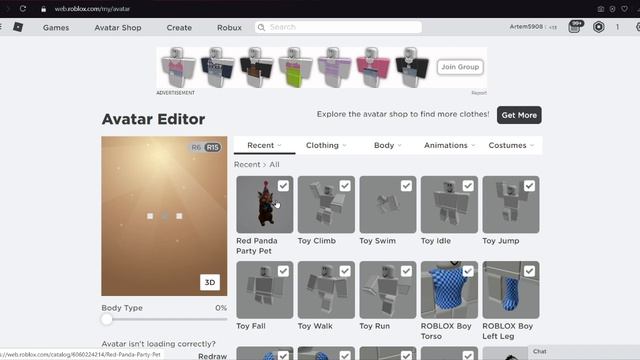
Task: Uncheck the Toy Climb checkbox
Action: click(345, 186)
